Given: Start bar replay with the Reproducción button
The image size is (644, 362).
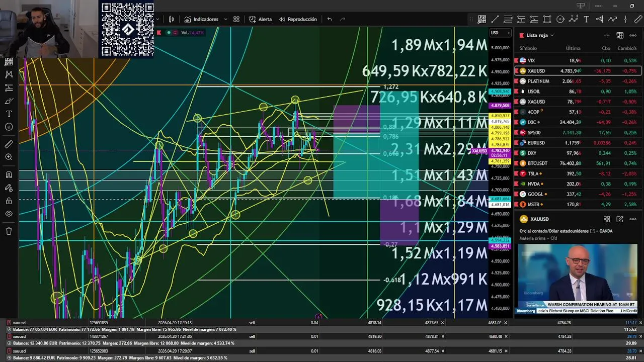Looking at the screenshot, I should 298,19.
